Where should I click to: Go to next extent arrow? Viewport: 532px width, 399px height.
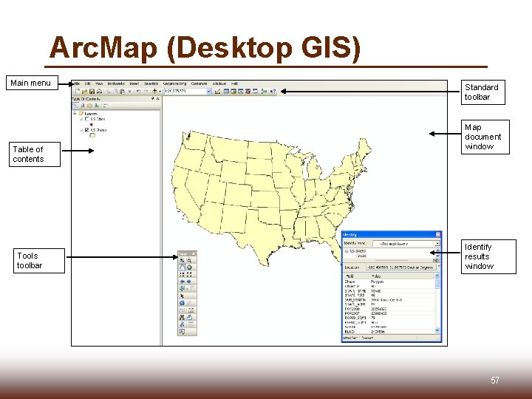[189, 282]
